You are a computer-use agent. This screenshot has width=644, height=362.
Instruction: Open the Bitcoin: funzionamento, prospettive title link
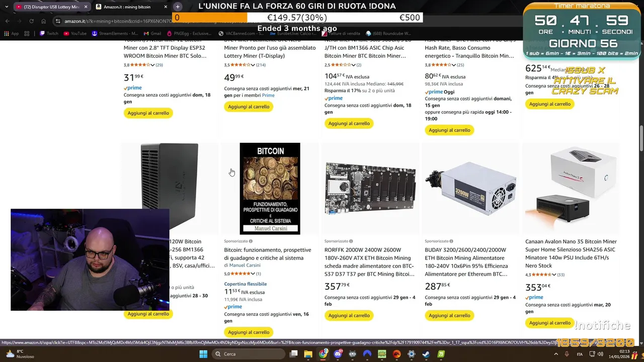point(268,254)
